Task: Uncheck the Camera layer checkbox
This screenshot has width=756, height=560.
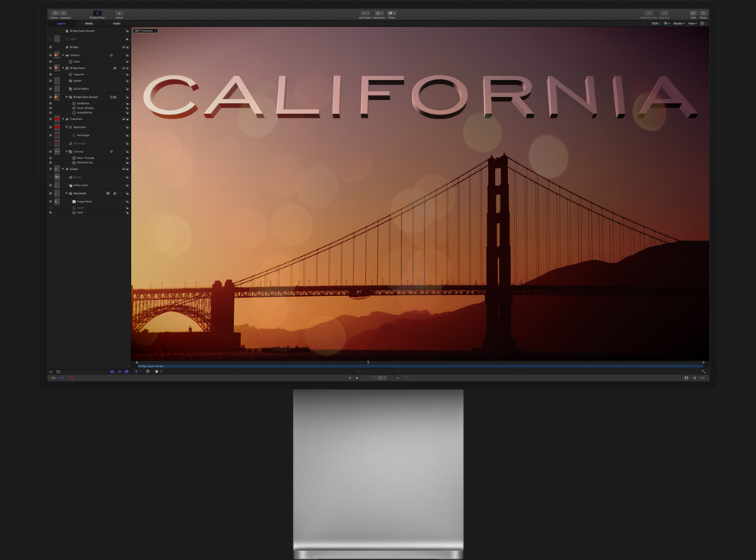Action: [x=51, y=55]
